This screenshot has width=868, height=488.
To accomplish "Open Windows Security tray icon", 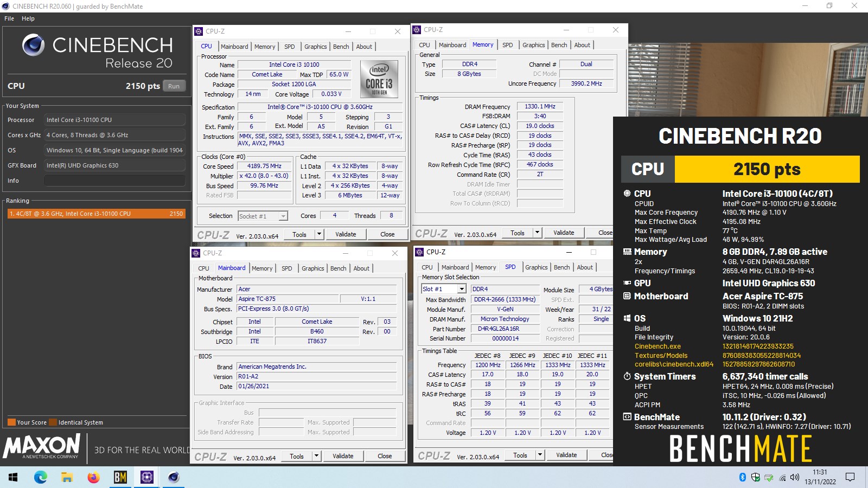I will click(x=755, y=477).
